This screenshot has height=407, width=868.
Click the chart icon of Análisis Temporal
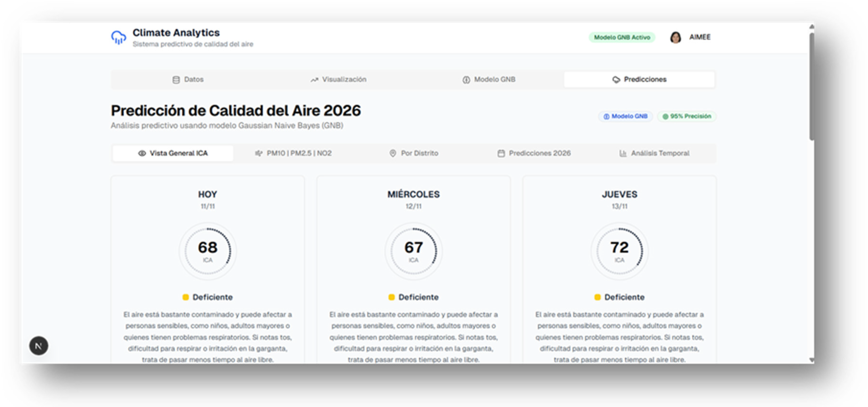click(623, 153)
